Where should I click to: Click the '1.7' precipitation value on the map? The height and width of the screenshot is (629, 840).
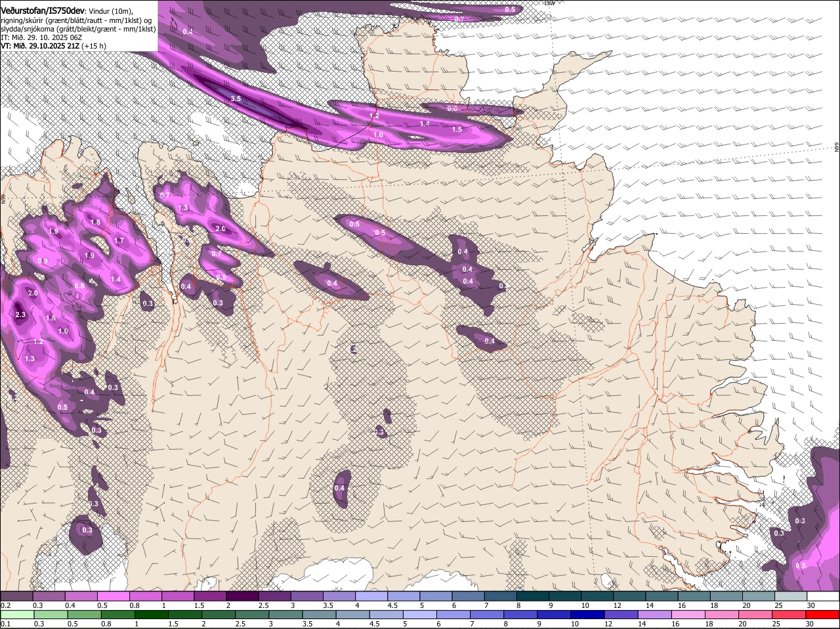coord(119,241)
